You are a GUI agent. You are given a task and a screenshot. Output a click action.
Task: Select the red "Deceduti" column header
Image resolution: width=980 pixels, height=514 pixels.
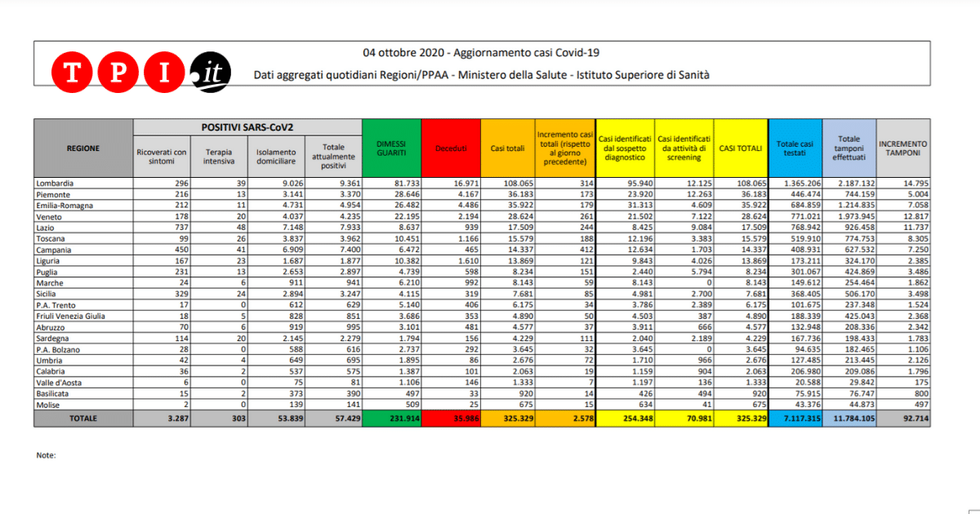(x=451, y=148)
